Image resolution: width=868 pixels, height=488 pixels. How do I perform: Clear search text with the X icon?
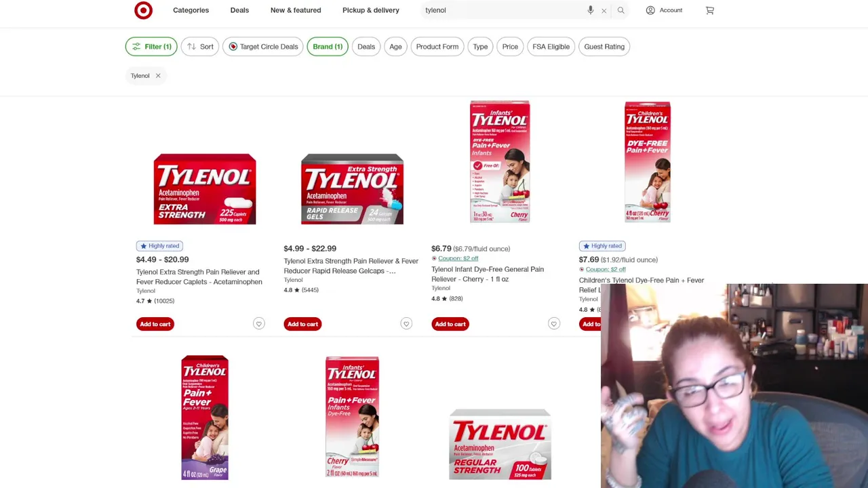tap(604, 11)
